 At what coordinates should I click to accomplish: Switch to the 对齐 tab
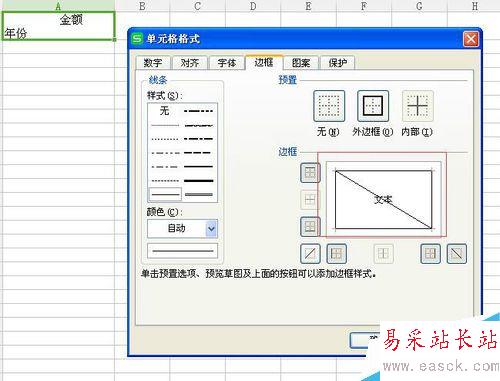pyautogui.click(x=190, y=63)
